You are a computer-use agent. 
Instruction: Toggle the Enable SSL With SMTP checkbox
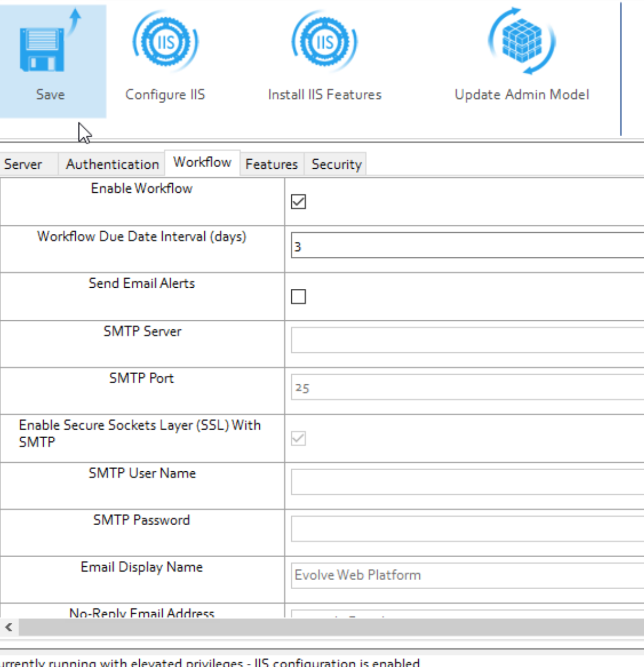298,438
